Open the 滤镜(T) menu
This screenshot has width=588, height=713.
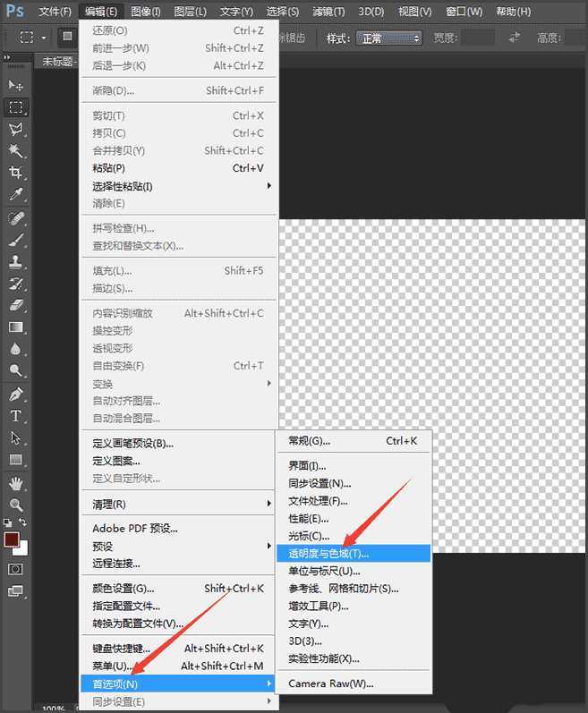328,12
